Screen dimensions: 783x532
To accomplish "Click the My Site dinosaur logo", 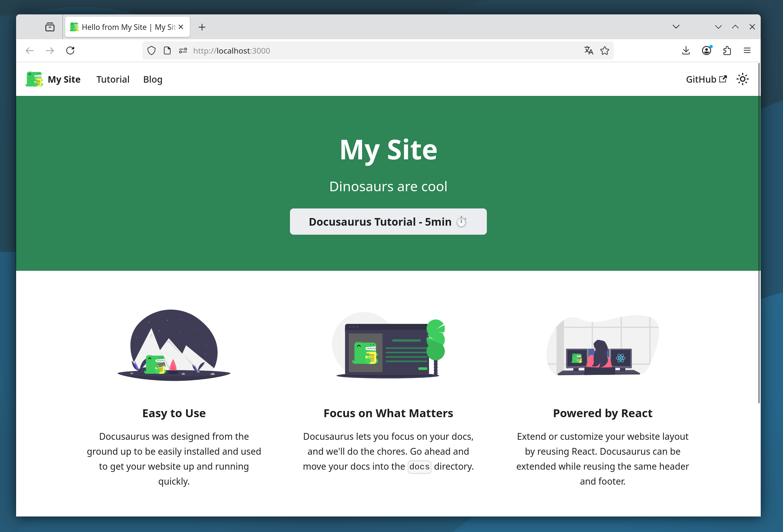I will coord(34,79).
